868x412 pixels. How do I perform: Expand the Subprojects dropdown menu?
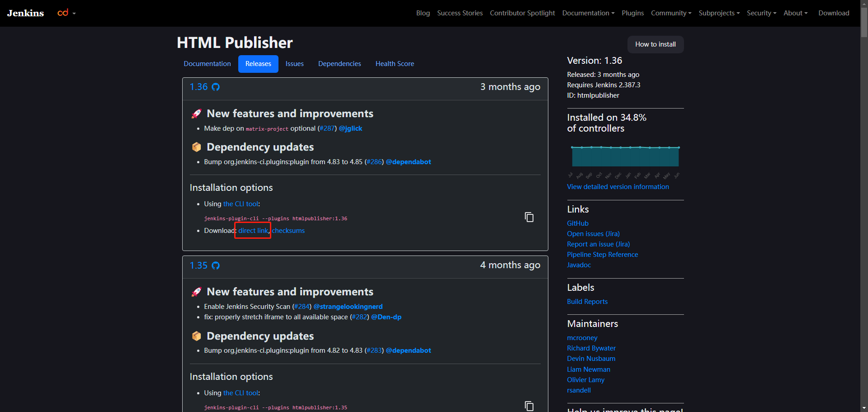pyautogui.click(x=719, y=13)
